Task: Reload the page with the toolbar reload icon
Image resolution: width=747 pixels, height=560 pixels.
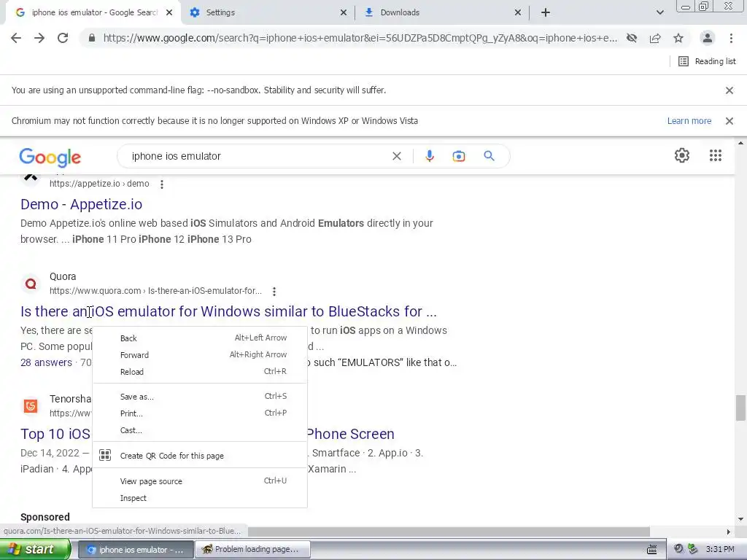Action: pos(63,38)
